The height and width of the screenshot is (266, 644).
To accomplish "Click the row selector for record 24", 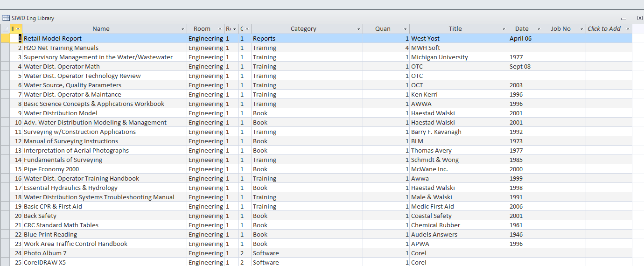I will pyautogui.click(x=5, y=253).
